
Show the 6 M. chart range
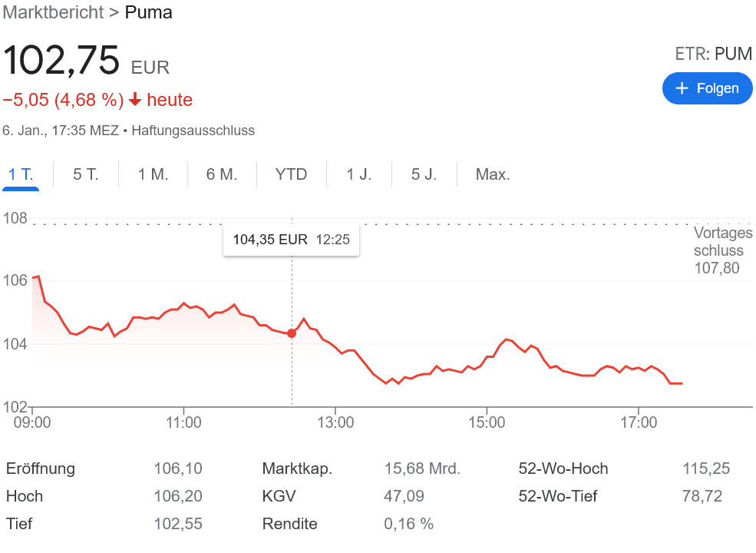[x=222, y=174]
